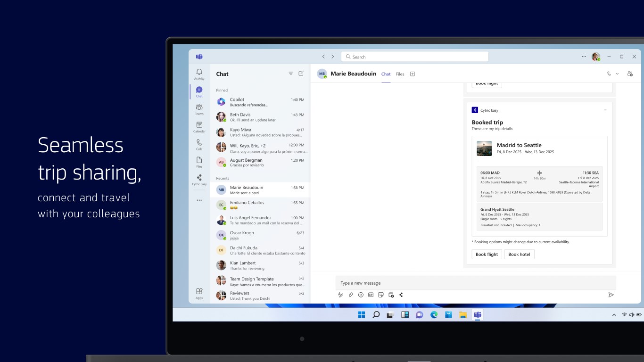Open the message Format options
644x362 pixels.
340,295
